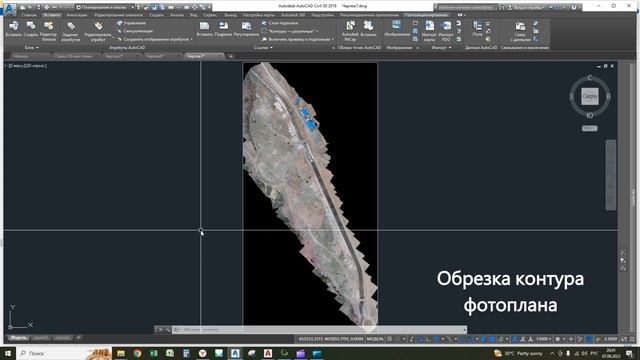Expand the Ссылка panel dropdown
The height and width of the screenshot is (360, 640).
pos(263,48)
